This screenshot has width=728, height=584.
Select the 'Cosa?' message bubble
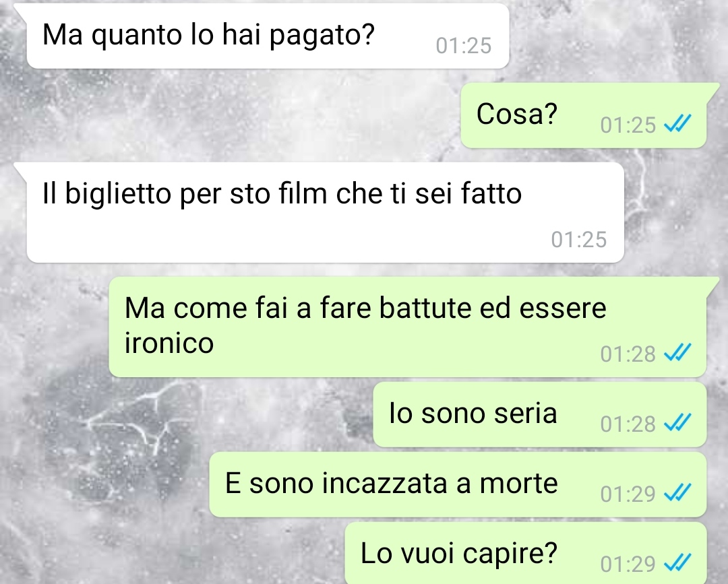pos(584,115)
